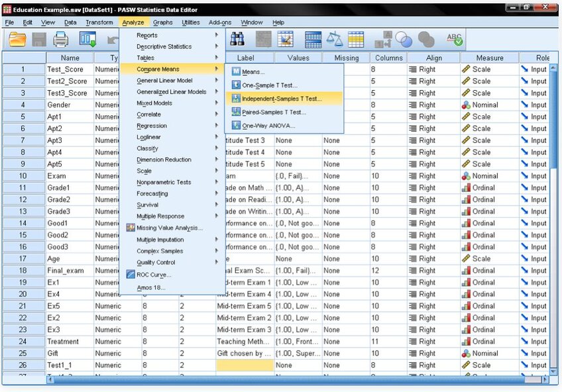Click the Measure column header

(489, 58)
